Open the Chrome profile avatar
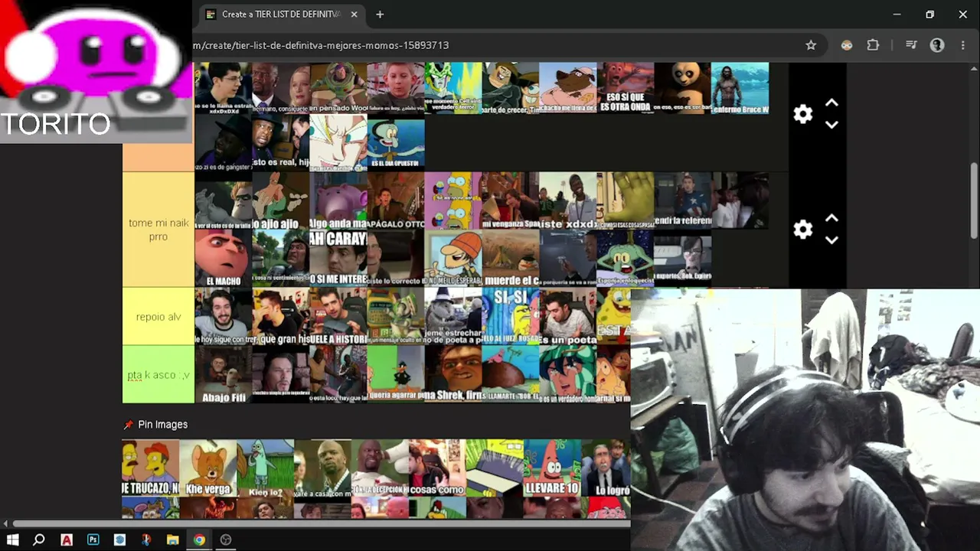 click(937, 45)
